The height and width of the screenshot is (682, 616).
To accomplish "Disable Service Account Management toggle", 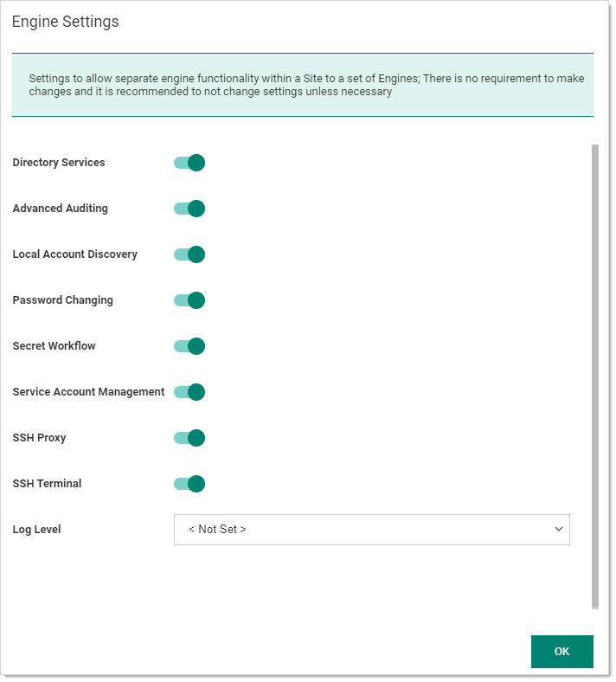I will pos(189,392).
